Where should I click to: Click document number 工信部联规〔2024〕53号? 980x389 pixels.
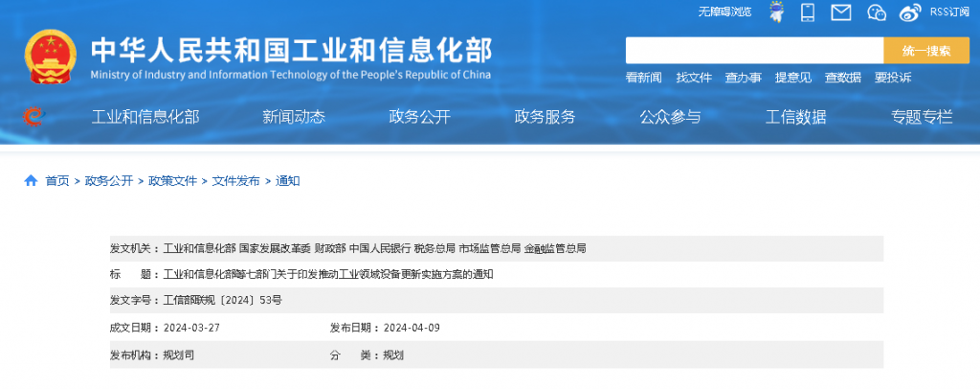(222, 300)
